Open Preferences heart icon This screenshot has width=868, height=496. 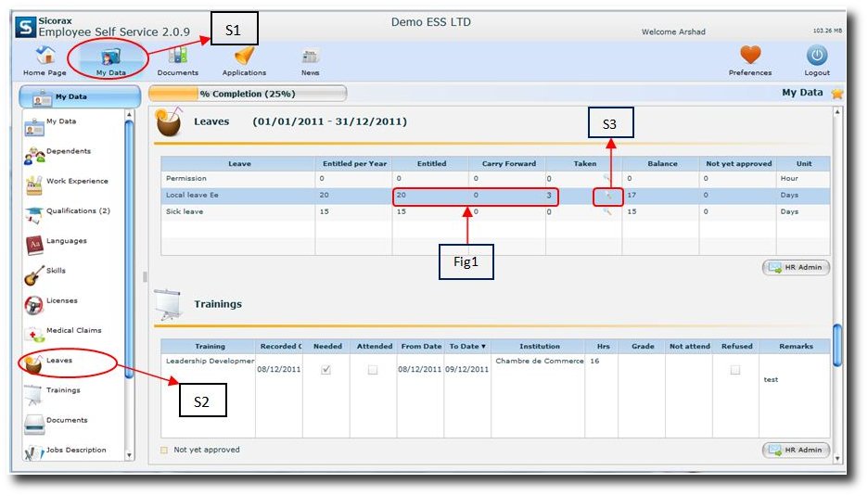pyautogui.click(x=750, y=57)
